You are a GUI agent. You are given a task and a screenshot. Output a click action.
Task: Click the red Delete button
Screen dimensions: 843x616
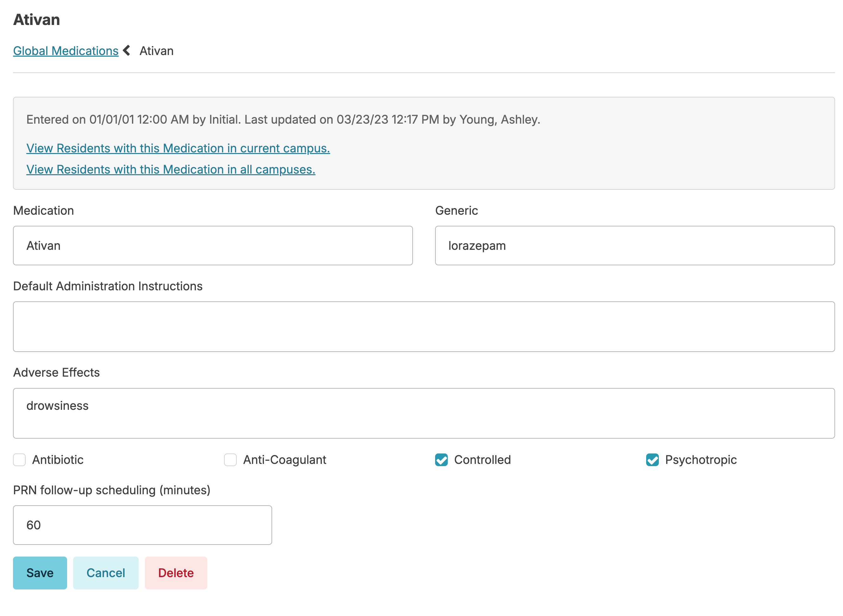176,573
